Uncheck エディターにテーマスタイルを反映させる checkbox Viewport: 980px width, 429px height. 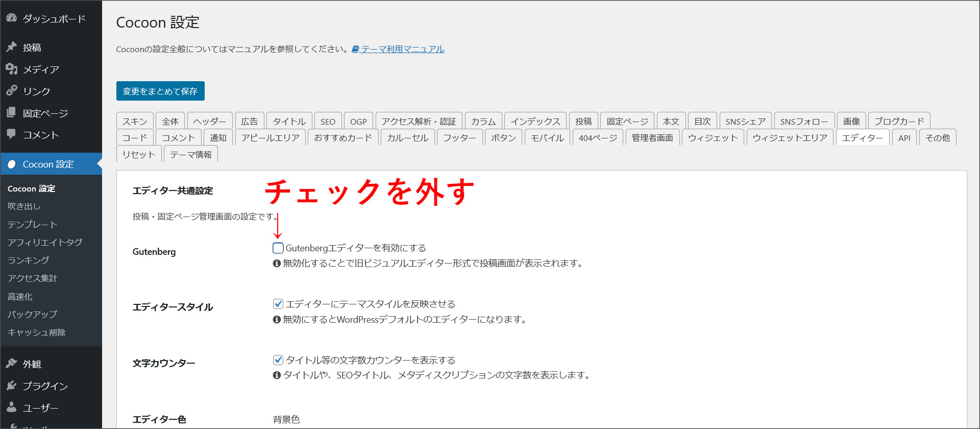[278, 304]
